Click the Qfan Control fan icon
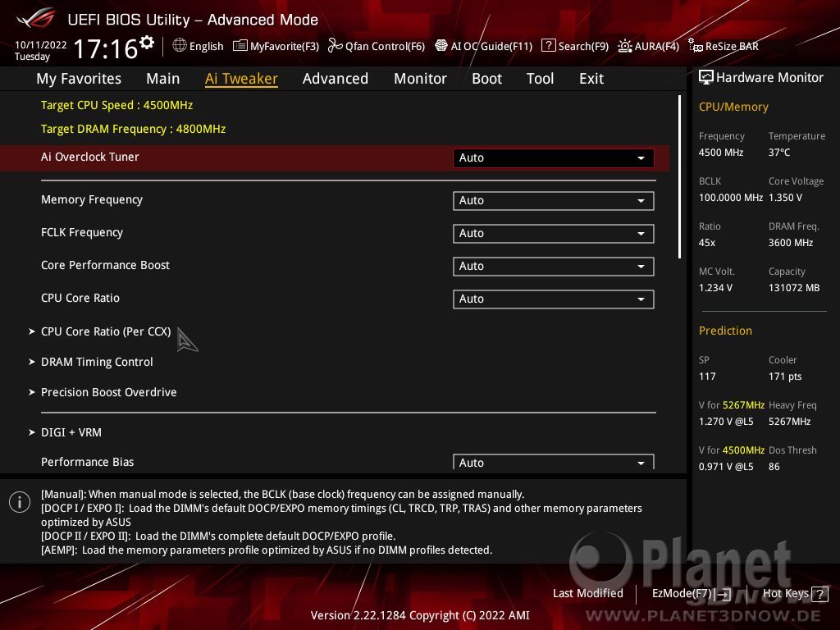This screenshot has height=630, width=840. (335, 46)
